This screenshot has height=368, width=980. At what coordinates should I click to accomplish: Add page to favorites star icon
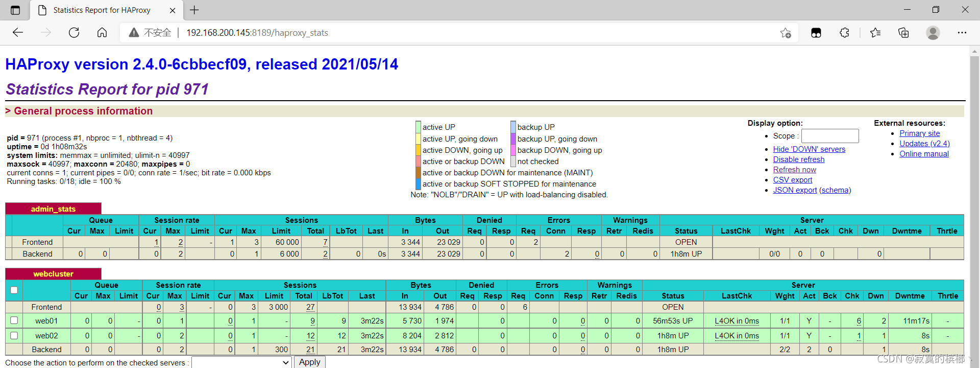pyautogui.click(x=786, y=33)
